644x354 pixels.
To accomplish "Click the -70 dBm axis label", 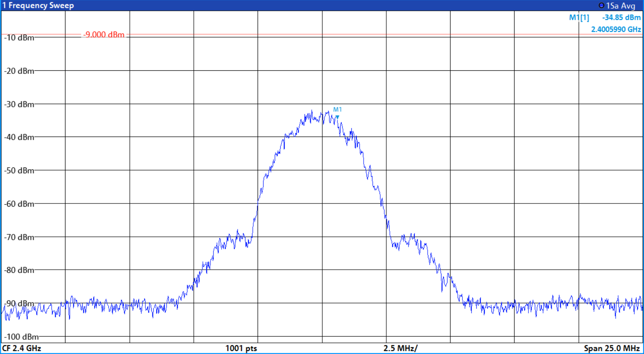I will pos(19,237).
